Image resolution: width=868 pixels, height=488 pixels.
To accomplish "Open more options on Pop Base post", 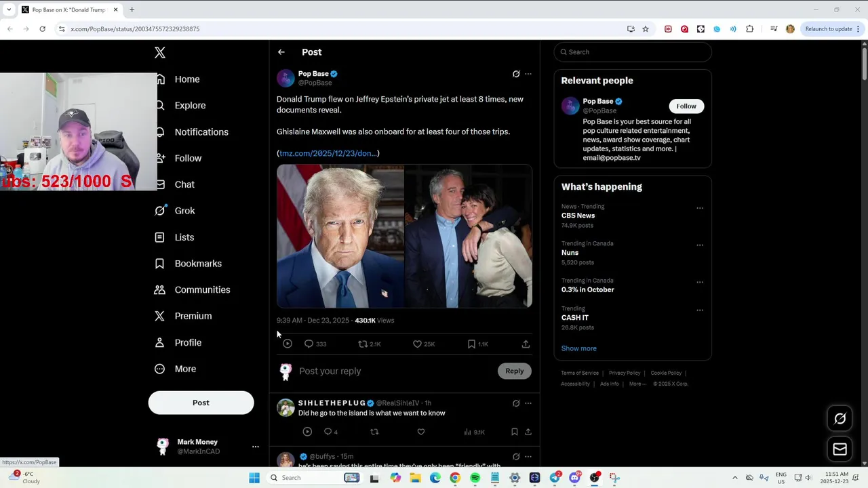I will click(x=528, y=74).
